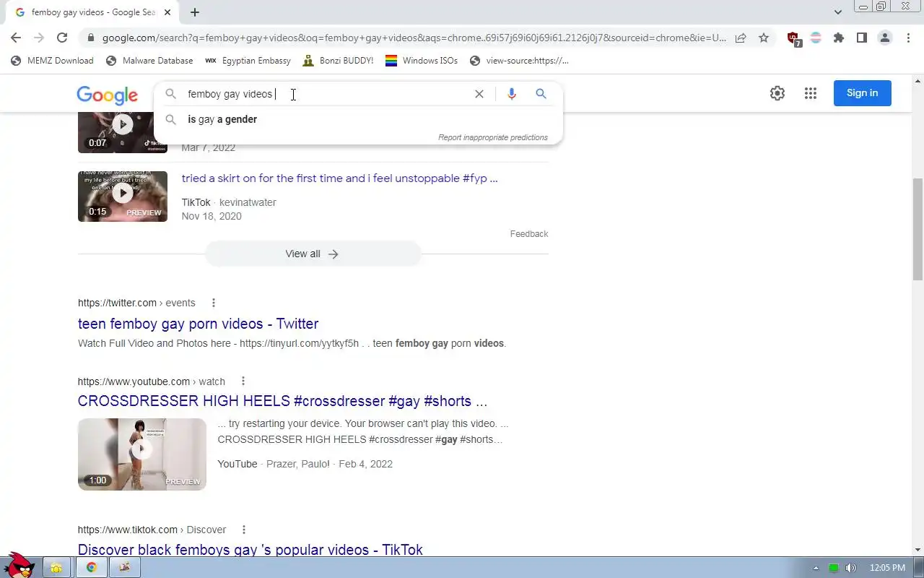Open the volume speaker tray icon
Image resolution: width=924 pixels, height=578 pixels.
[x=851, y=568]
